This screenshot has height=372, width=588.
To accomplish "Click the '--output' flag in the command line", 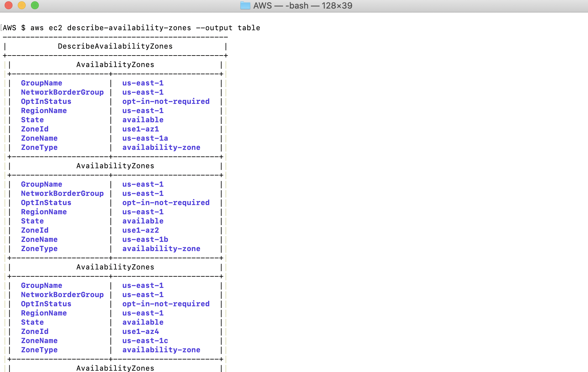I will tap(214, 28).
